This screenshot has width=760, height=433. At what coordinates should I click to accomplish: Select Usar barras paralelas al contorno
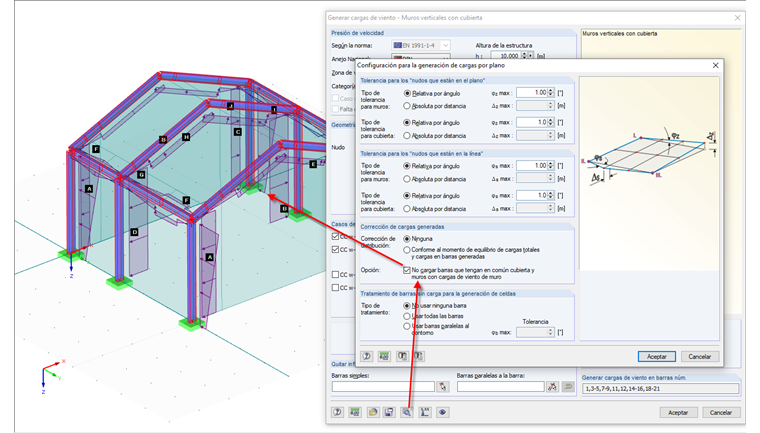coord(407,326)
